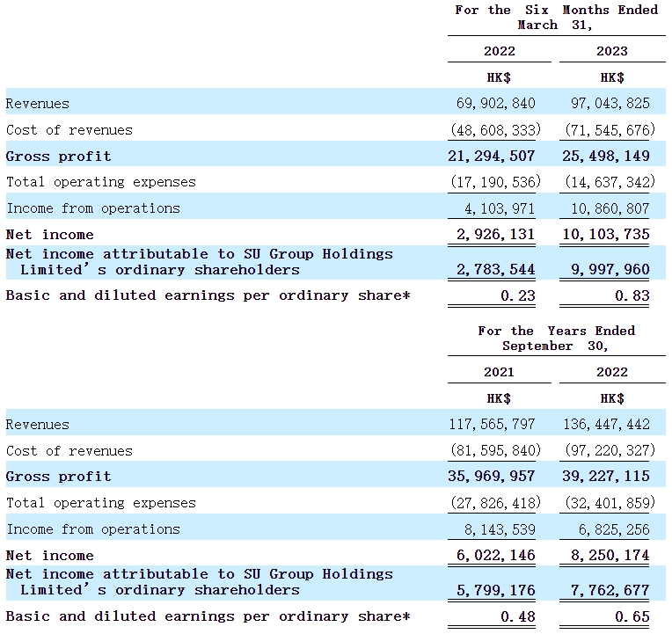
Task: Select the 2022 six-month revenues figure 69,902,840
Action: [496, 104]
